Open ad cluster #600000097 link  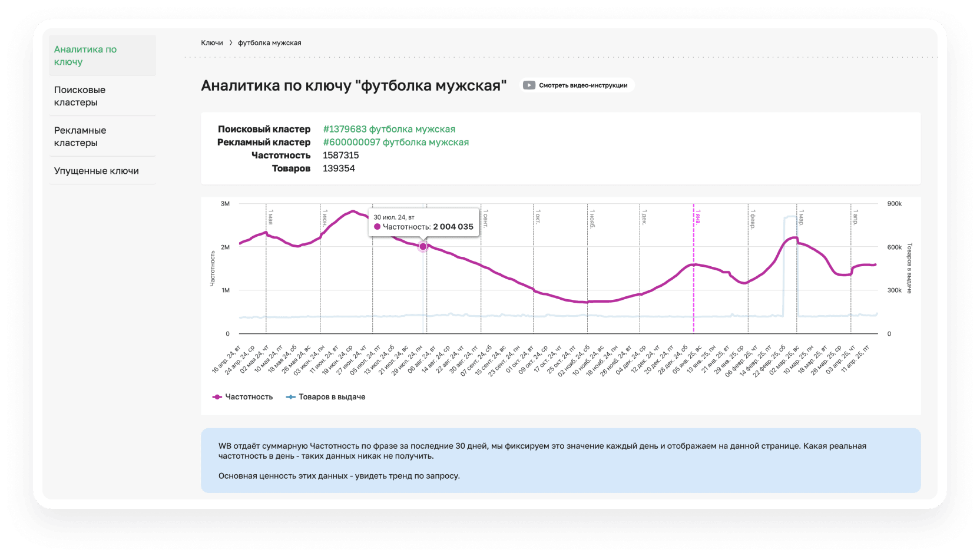(x=396, y=142)
